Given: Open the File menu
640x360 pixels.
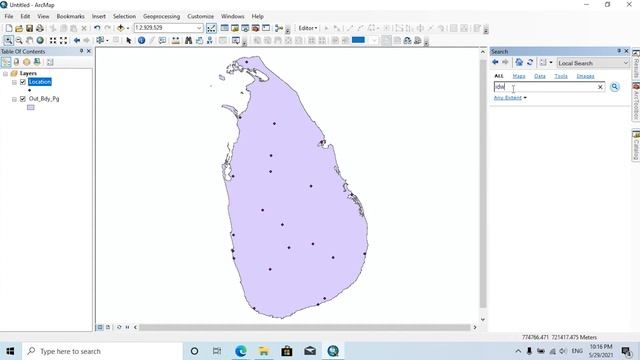Looking at the screenshot, I should tap(9, 16).
